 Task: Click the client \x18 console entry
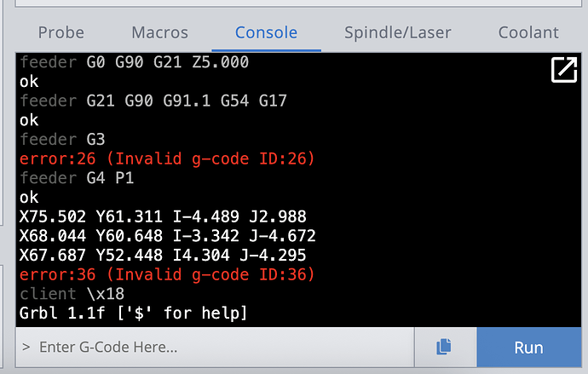(x=72, y=294)
